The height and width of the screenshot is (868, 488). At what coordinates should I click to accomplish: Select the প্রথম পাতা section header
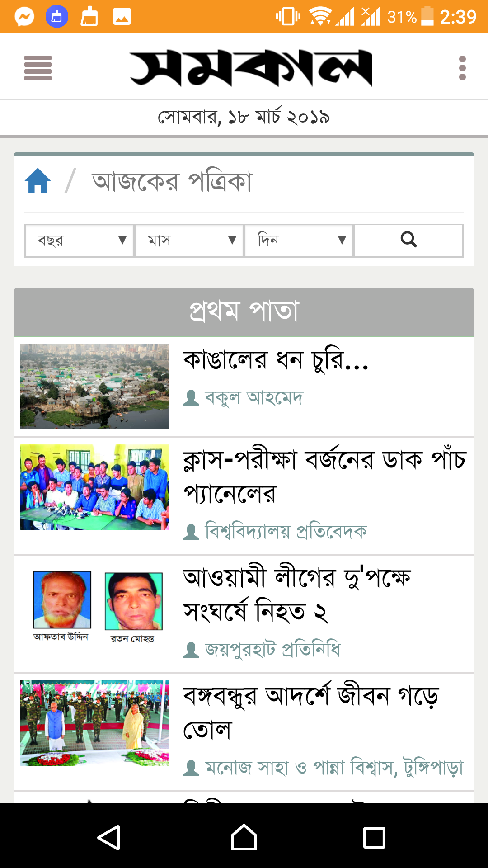244,312
